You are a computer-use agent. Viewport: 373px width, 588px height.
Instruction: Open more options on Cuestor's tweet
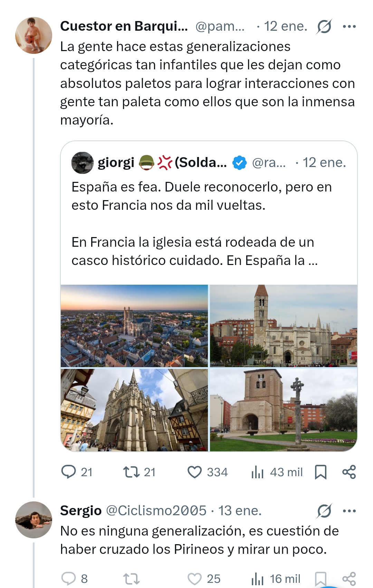click(349, 27)
